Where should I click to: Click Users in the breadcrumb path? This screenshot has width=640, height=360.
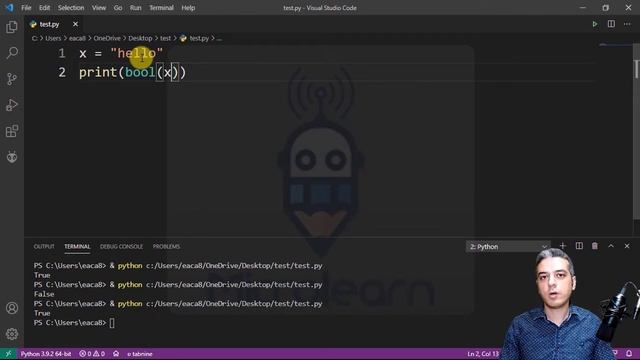pyautogui.click(x=53, y=38)
